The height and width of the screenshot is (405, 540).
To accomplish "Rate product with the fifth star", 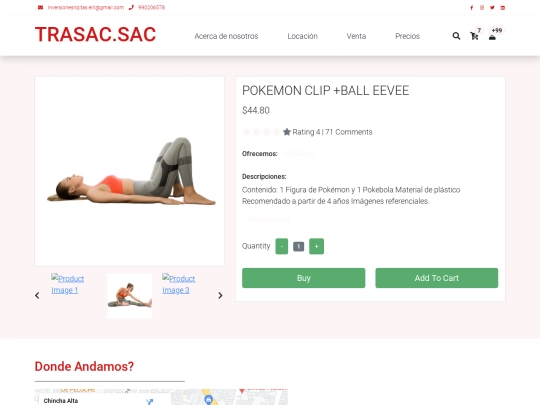I will tap(287, 132).
